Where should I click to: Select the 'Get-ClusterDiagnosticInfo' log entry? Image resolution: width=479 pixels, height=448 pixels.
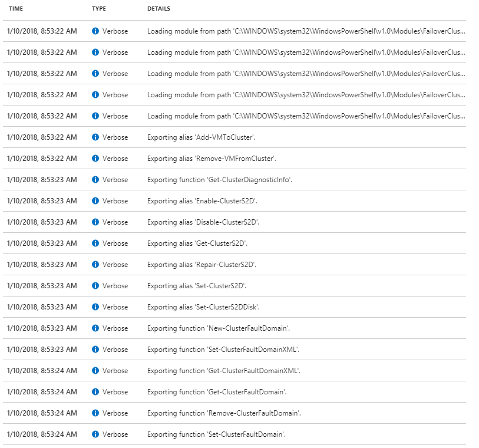coord(223,180)
